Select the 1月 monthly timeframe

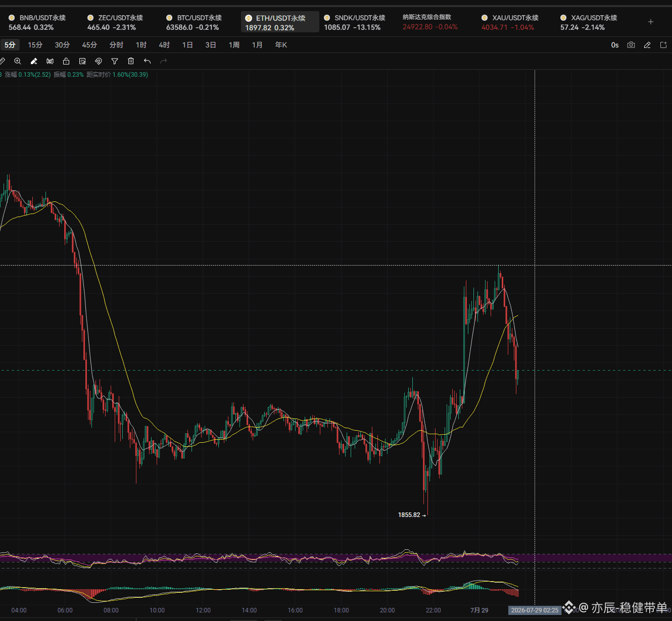click(257, 45)
